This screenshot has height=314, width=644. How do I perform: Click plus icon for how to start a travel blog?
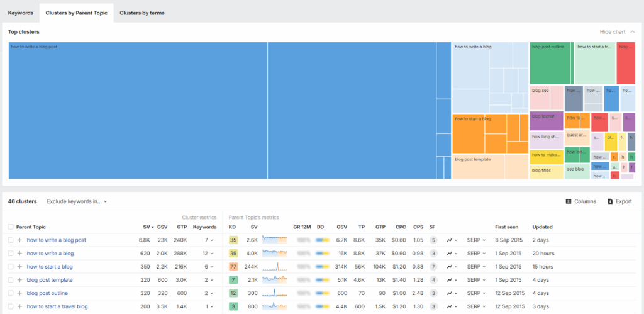[x=19, y=306]
